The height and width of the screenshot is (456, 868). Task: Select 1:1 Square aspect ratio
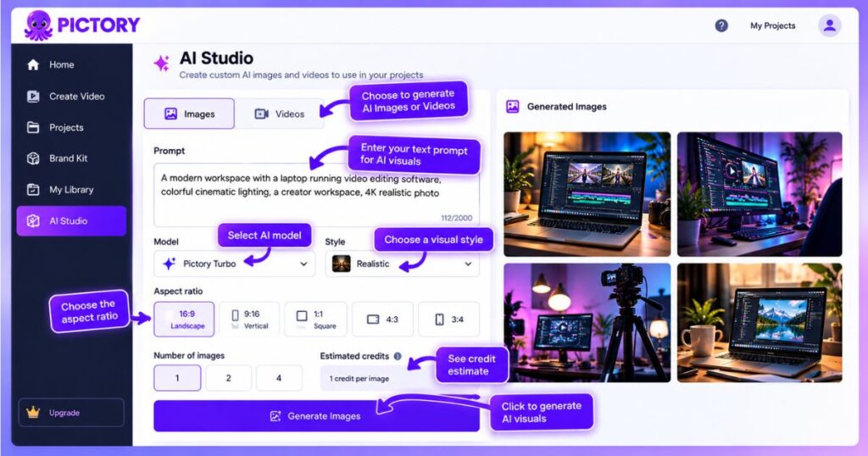click(x=315, y=320)
